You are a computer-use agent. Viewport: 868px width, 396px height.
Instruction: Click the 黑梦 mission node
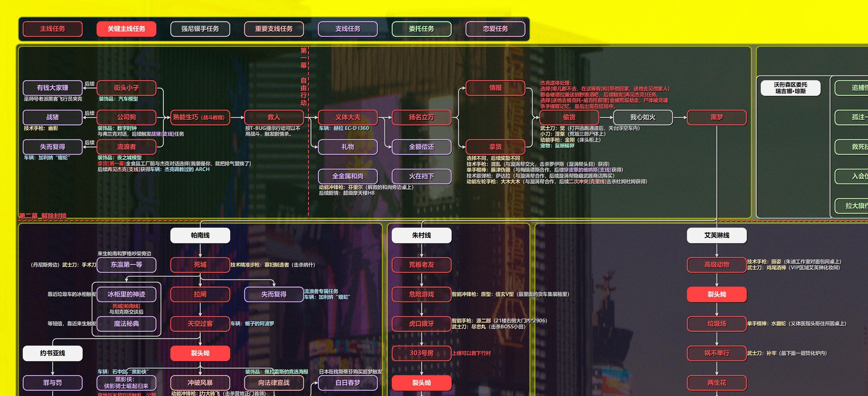(717, 117)
